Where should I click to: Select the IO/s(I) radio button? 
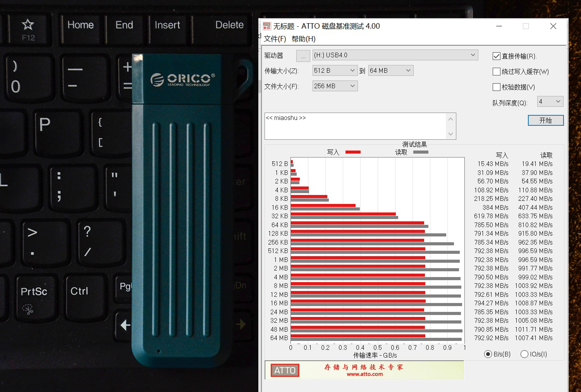524,354
